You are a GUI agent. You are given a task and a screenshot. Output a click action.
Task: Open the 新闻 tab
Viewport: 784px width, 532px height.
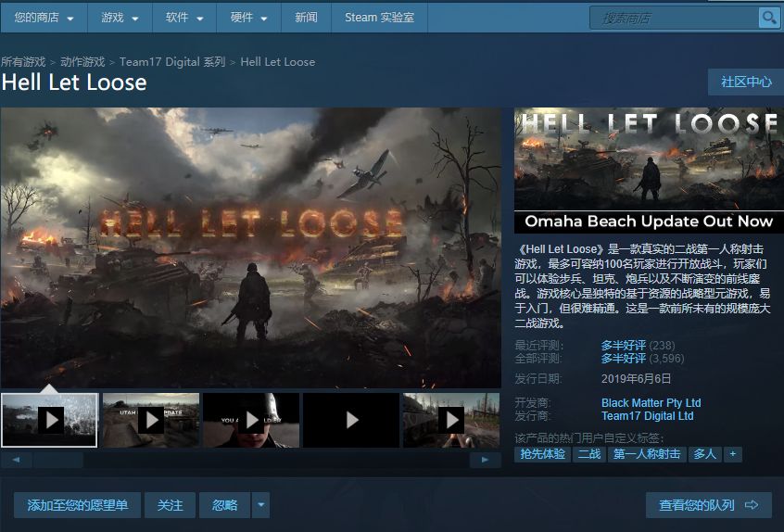tap(306, 18)
